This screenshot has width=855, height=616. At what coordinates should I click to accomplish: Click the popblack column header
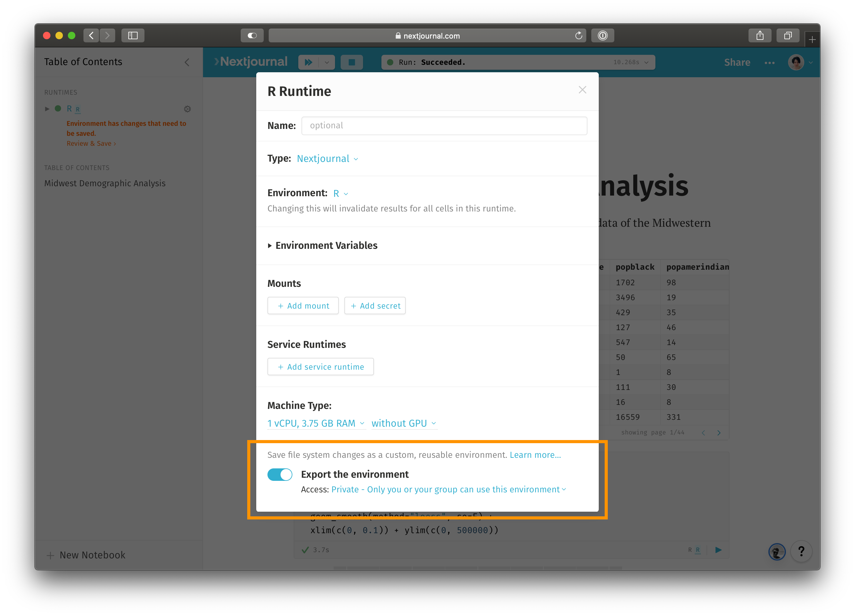click(635, 267)
